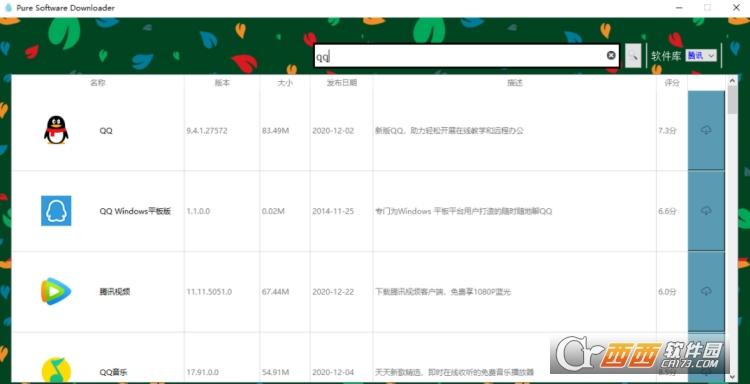Click version 9.4.1.27572

[x=207, y=131]
